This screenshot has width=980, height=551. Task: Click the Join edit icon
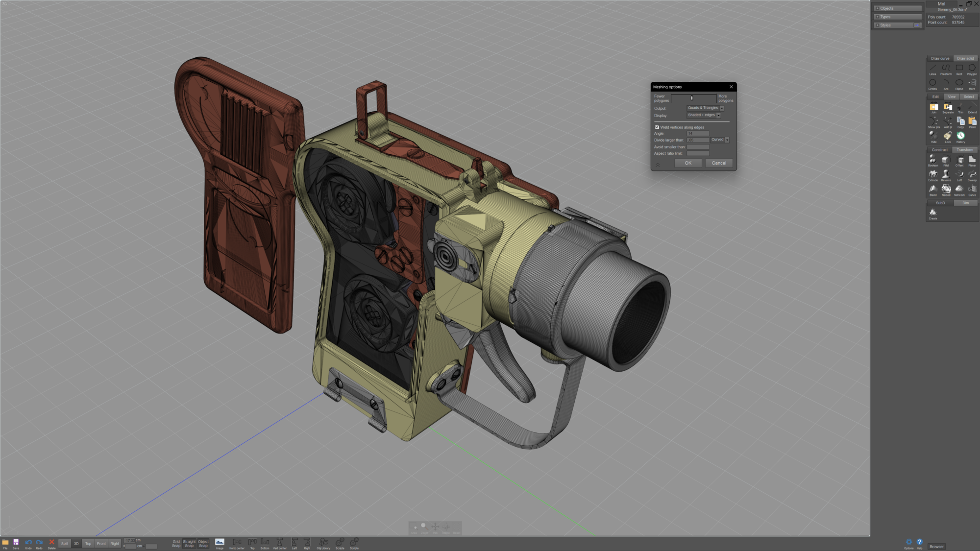click(933, 107)
